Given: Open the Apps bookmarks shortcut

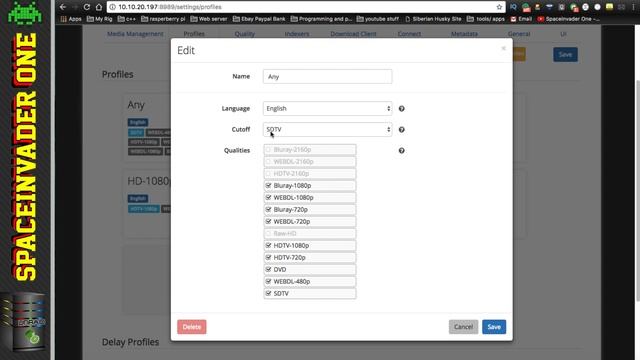Looking at the screenshot, I should (71, 19).
